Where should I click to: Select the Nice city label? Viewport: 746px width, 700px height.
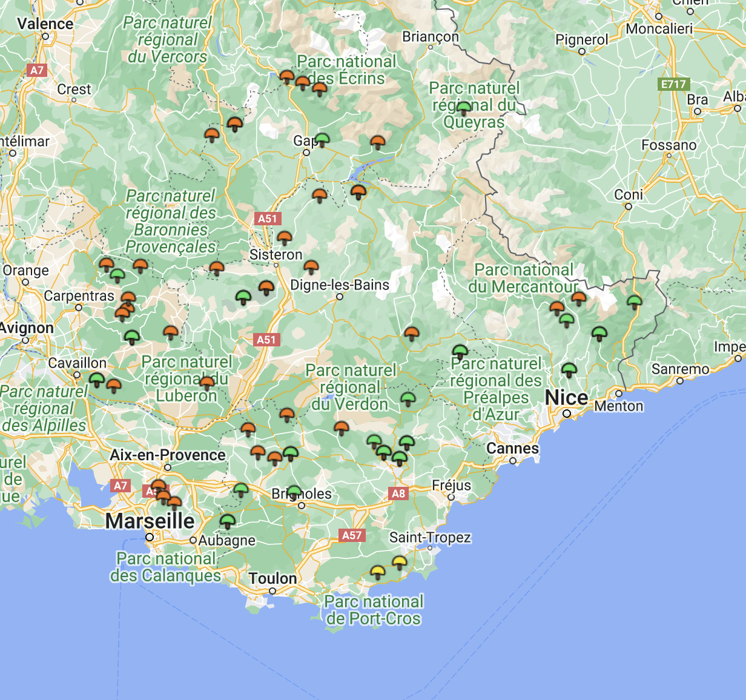[566, 398]
